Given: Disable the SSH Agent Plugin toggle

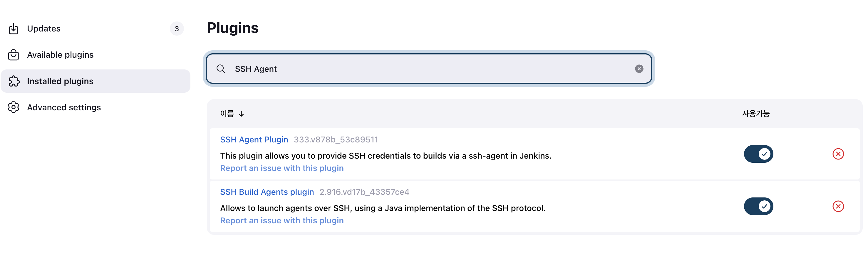Looking at the screenshot, I should (758, 154).
